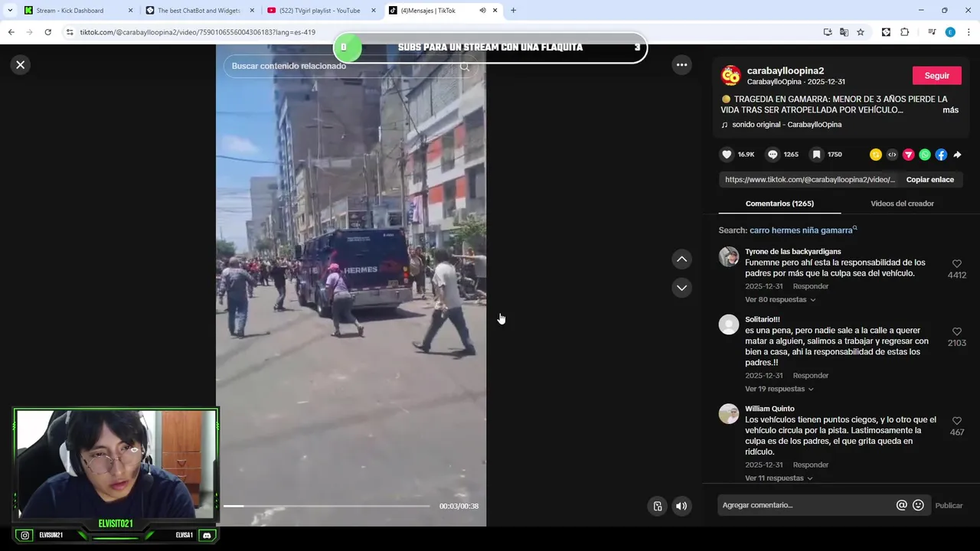Mute the TikTok tab audio indicator
The height and width of the screenshot is (551, 980).
pyautogui.click(x=482, y=11)
